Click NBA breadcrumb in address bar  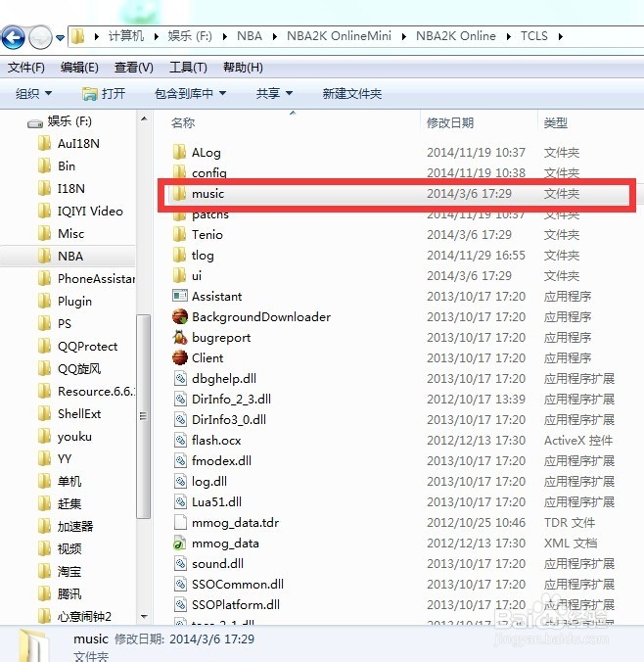click(x=250, y=36)
